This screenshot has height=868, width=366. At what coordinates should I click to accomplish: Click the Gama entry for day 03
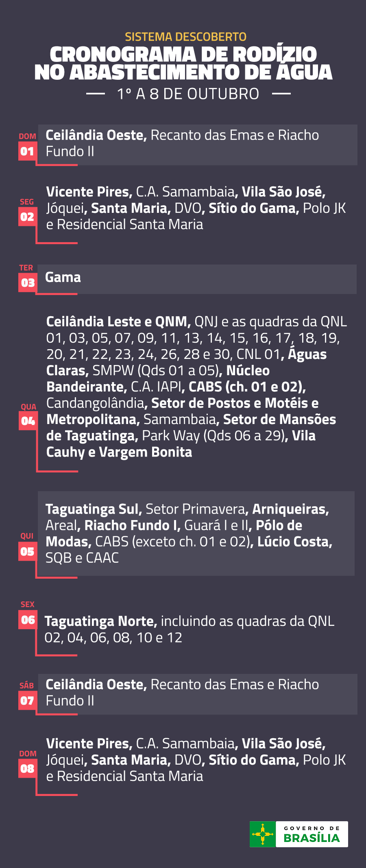tap(63, 278)
